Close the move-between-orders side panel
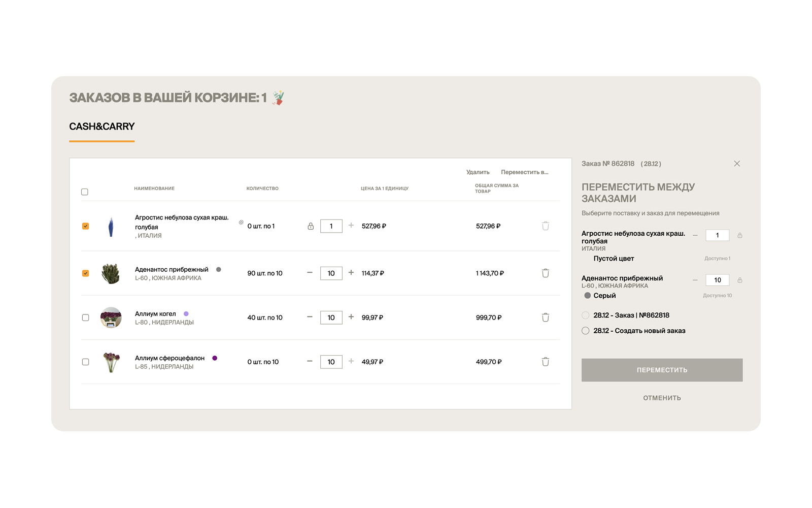Screen dimensions: 812x508 737,164
